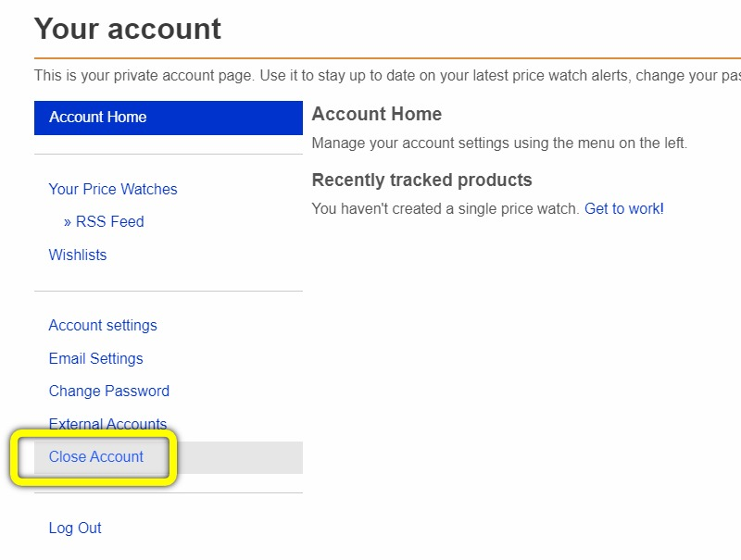741x560 pixels.
Task: Click the "Recently tracked products" heading
Action: point(421,180)
